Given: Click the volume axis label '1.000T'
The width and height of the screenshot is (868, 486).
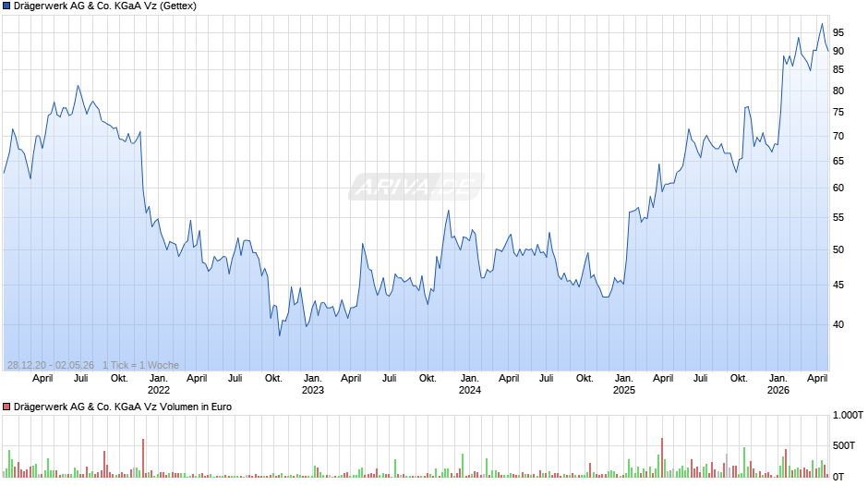Looking at the screenshot, I should 848,416.
